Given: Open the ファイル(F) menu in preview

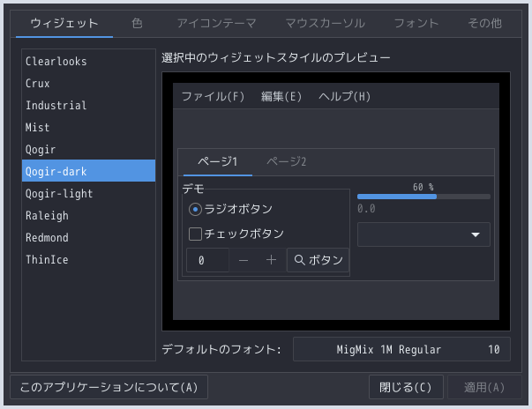Looking at the screenshot, I should click(x=213, y=97).
